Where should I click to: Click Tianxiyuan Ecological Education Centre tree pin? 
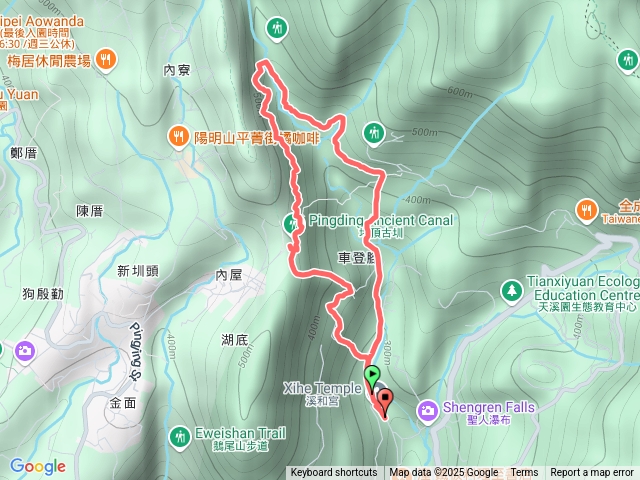point(512,291)
